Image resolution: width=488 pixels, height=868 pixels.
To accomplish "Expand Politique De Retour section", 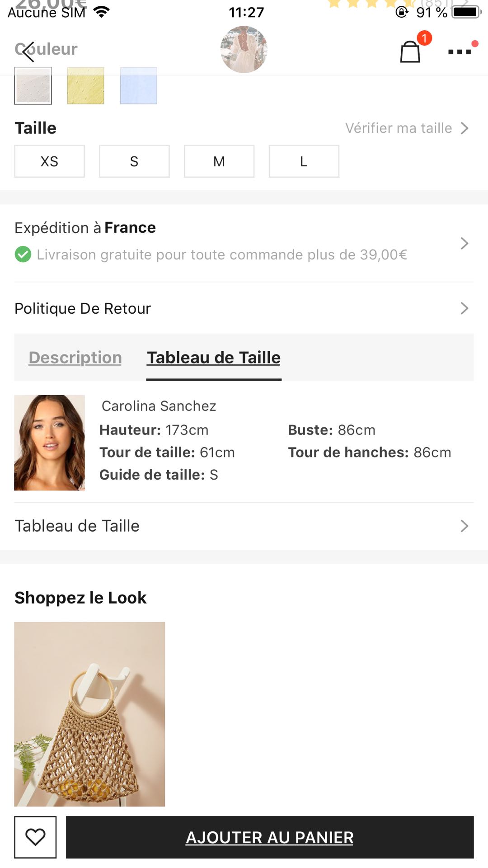I will pyautogui.click(x=464, y=308).
